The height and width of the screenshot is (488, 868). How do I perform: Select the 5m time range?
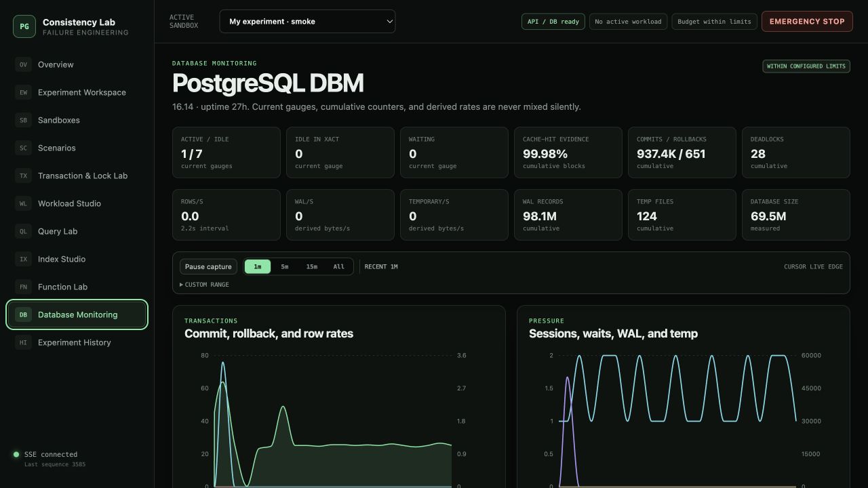pyautogui.click(x=285, y=266)
